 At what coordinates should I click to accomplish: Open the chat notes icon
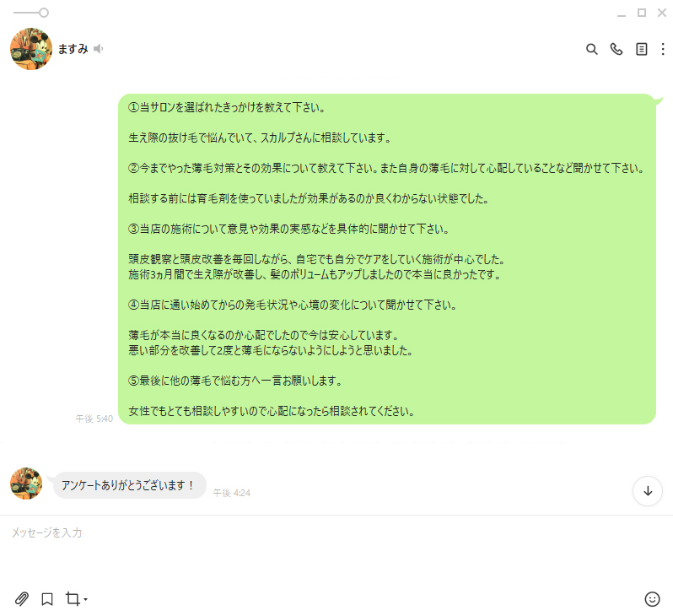point(641,50)
